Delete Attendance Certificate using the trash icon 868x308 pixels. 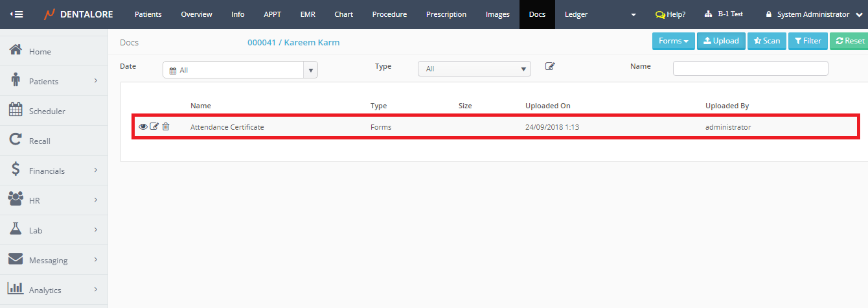pyautogui.click(x=166, y=127)
